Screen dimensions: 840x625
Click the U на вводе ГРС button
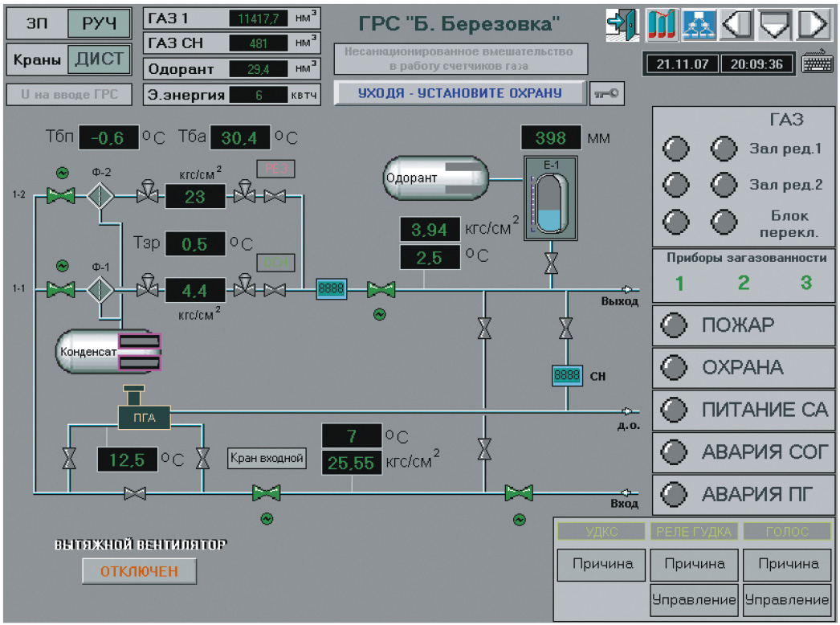coord(69,94)
